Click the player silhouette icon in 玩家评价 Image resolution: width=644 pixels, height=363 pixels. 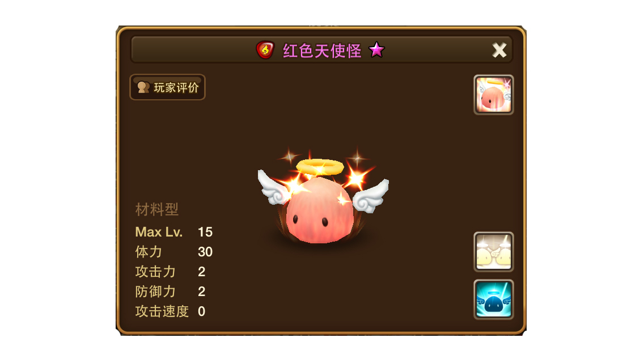143,87
